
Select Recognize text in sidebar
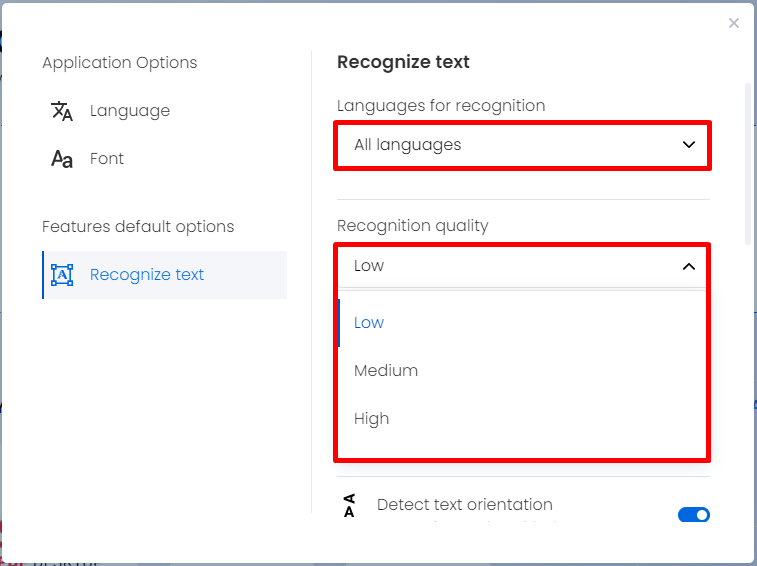click(x=165, y=275)
